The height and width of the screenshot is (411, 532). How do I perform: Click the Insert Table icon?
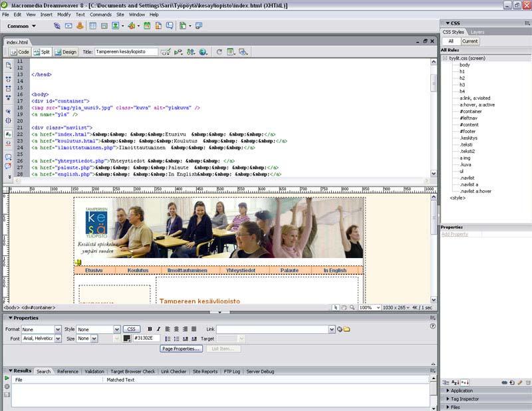click(x=92, y=26)
